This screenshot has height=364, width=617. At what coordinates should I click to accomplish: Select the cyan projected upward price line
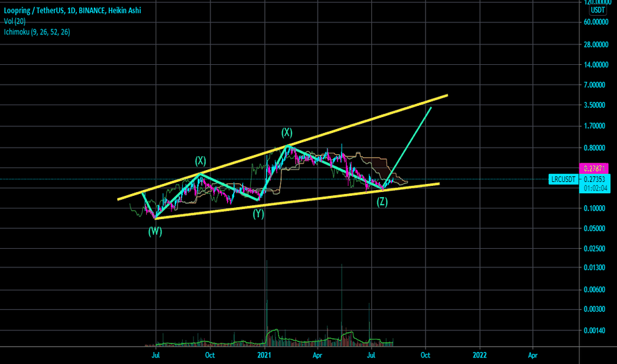407,148
